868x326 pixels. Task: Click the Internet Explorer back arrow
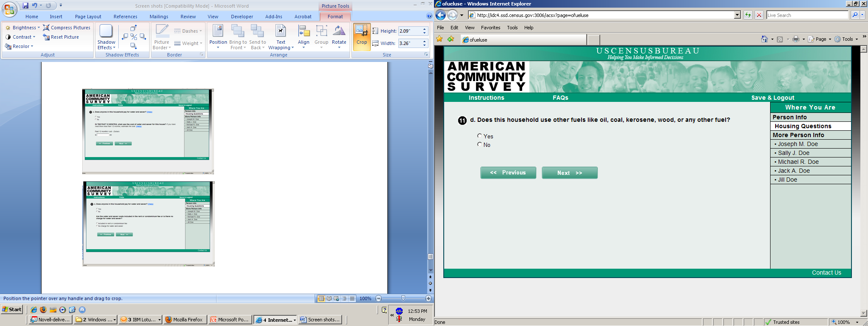coord(441,15)
